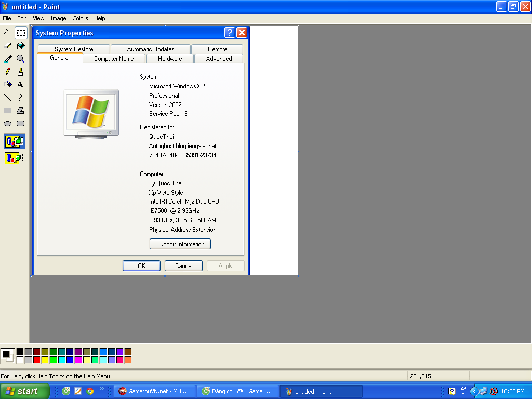
Task: Choose the Curve tool
Action: (x=21, y=97)
